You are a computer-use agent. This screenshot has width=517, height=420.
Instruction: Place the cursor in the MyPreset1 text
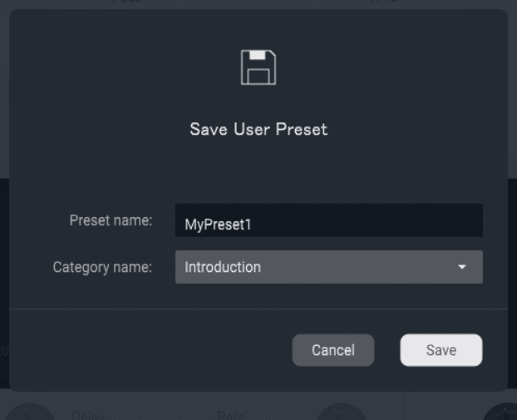coord(218,225)
